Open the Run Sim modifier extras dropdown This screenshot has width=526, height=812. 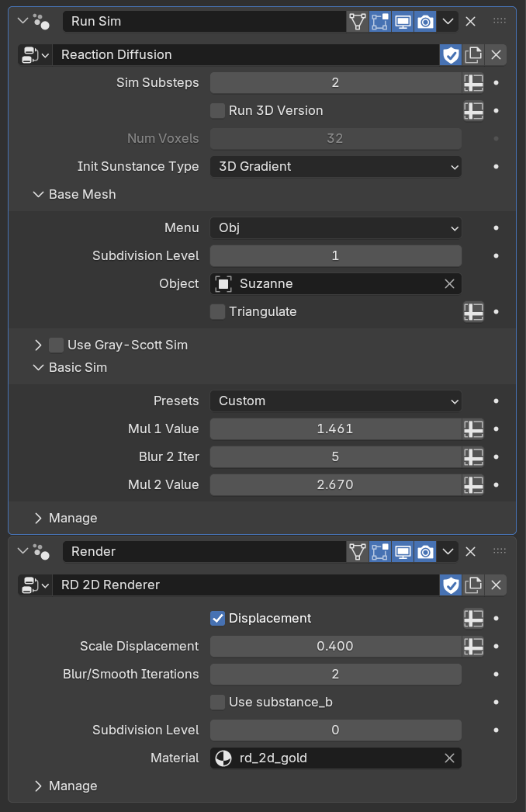pos(448,21)
